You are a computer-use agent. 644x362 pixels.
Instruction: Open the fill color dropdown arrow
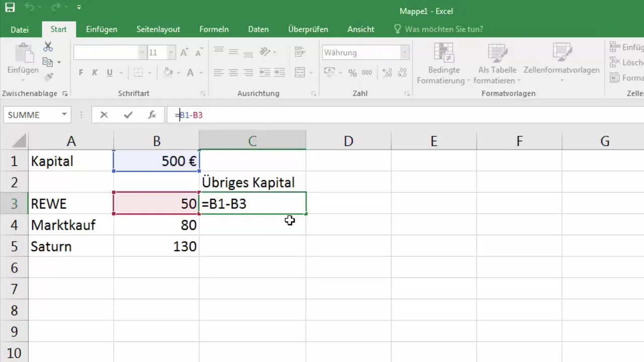tap(179, 73)
